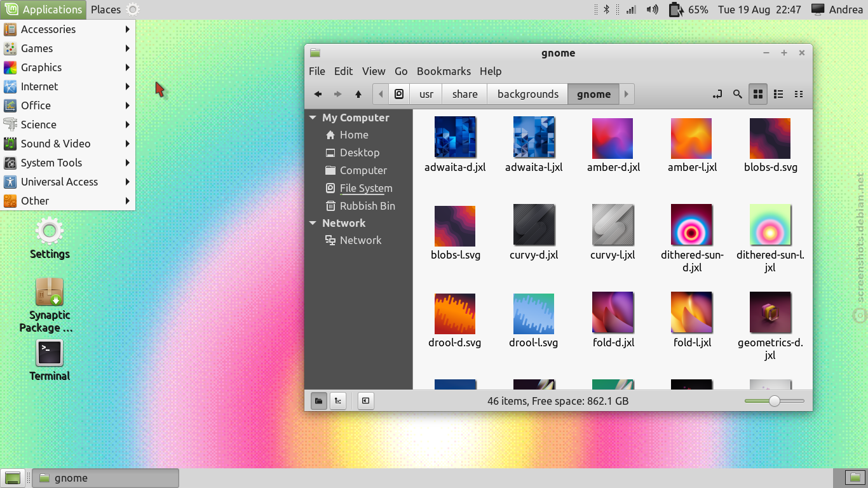Open the Andrea user menu
The width and height of the screenshot is (868, 488).
(x=836, y=10)
